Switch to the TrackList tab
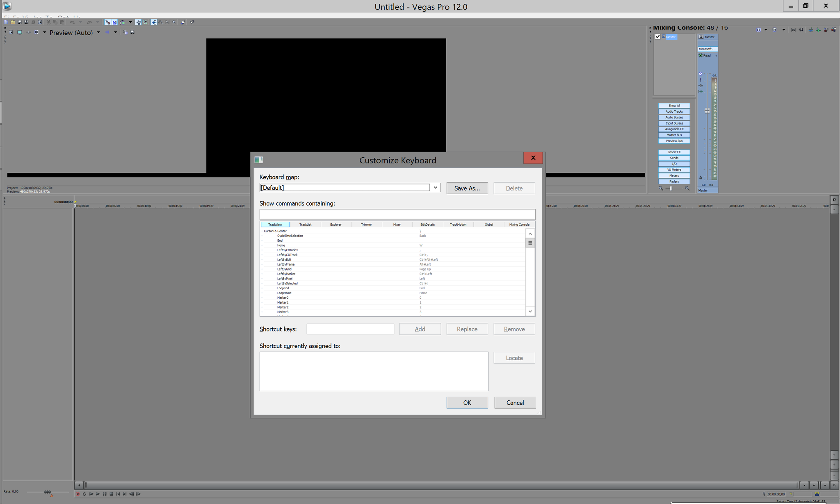The width and height of the screenshot is (840, 504). click(x=305, y=225)
